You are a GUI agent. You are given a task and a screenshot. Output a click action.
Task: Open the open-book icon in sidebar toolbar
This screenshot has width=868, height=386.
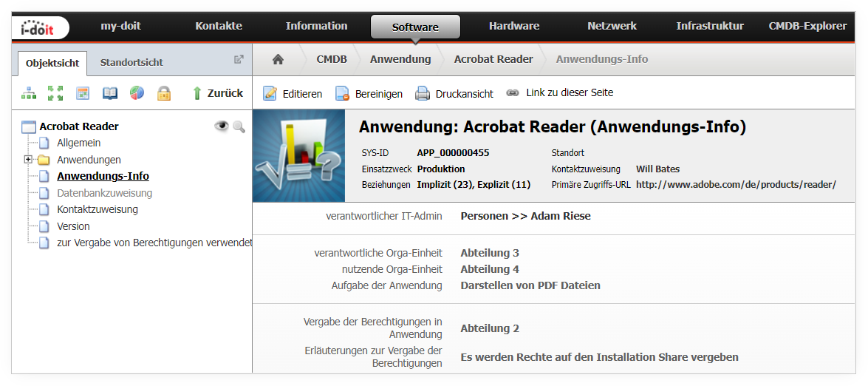(109, 93)
